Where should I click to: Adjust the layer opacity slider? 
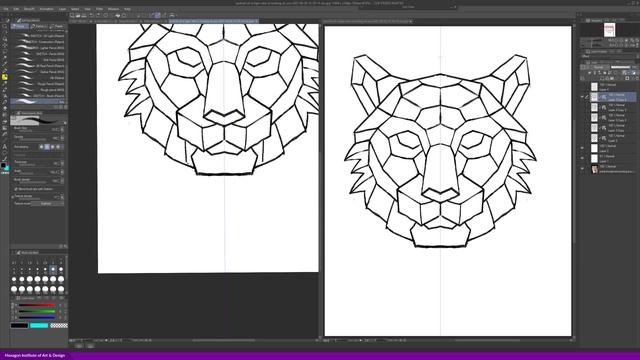[x=620, y=67]
